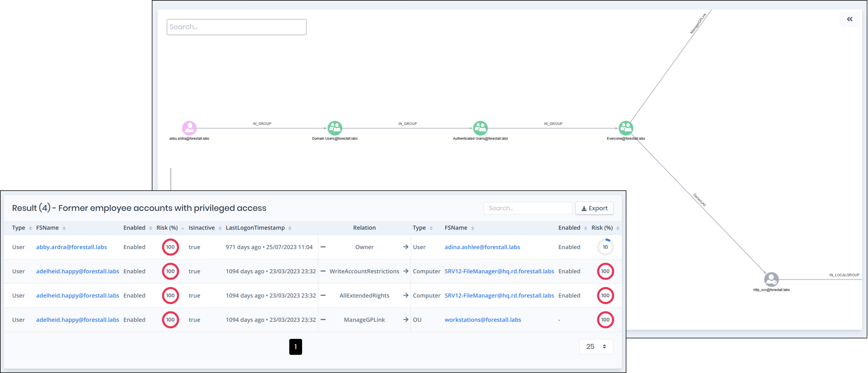This screenshot has height=373, width=868.
Task: Click the abby.ardra user node icon
Action: (189, 128)
